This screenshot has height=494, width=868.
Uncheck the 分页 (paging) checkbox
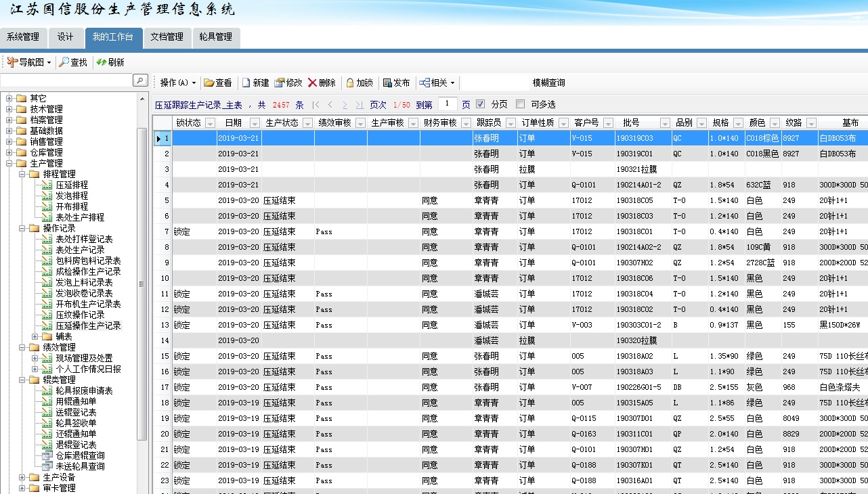point(481,104)
